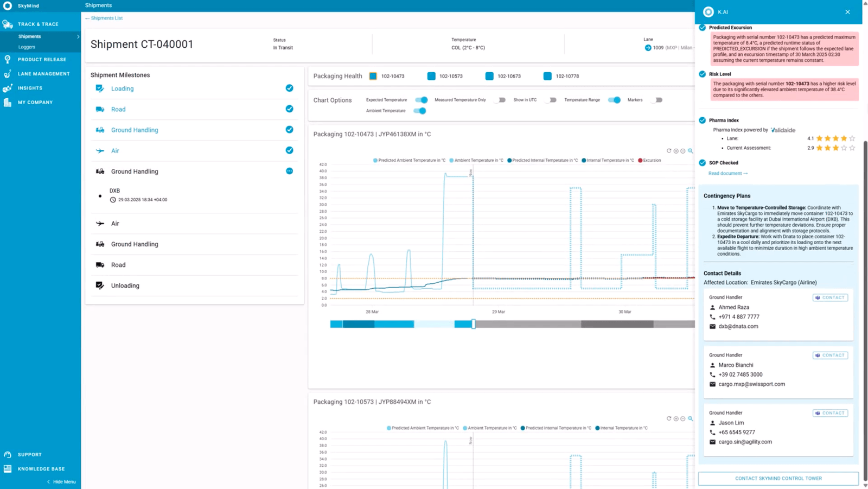Open the Read document link
The height and width of the screenshot is (489, 868).
tap(727, 173)
